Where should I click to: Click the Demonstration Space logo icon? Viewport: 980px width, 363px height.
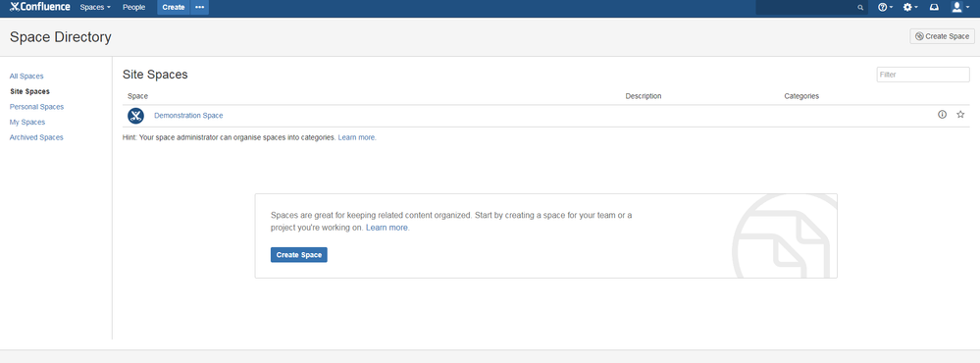(x=135, y=116)
